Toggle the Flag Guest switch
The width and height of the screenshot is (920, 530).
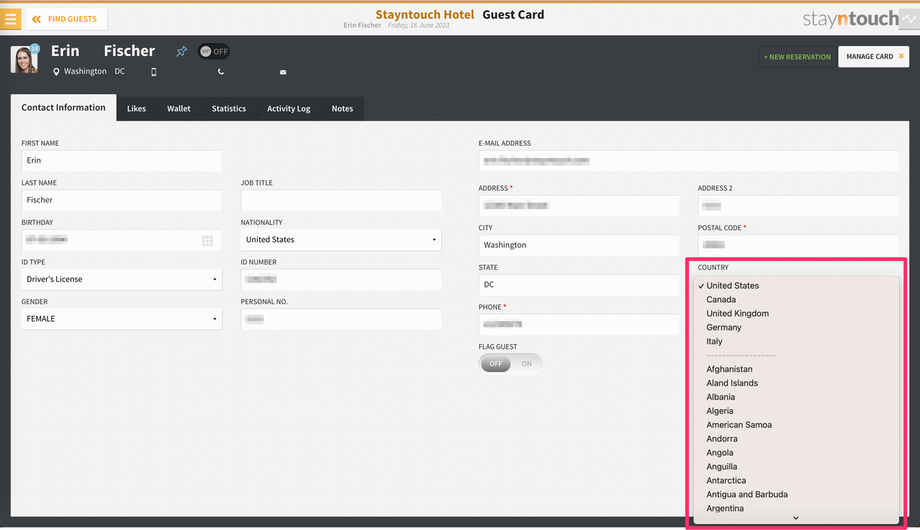(510, 364)
